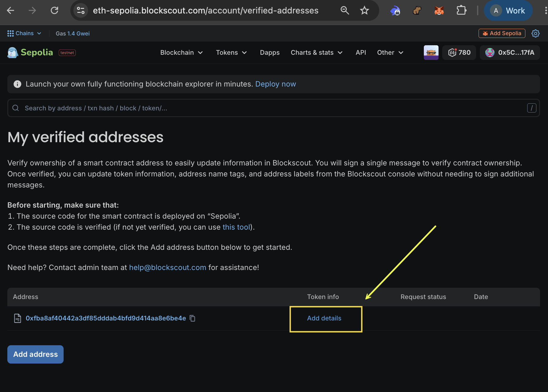Open the 0x5C...17fA account menu
Viewport: 548px width, 392px height.
(510, 53)
